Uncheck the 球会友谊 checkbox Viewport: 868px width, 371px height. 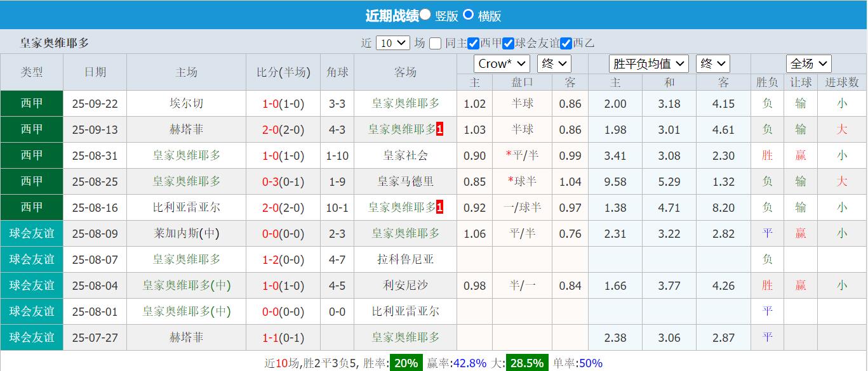point(508,43)
